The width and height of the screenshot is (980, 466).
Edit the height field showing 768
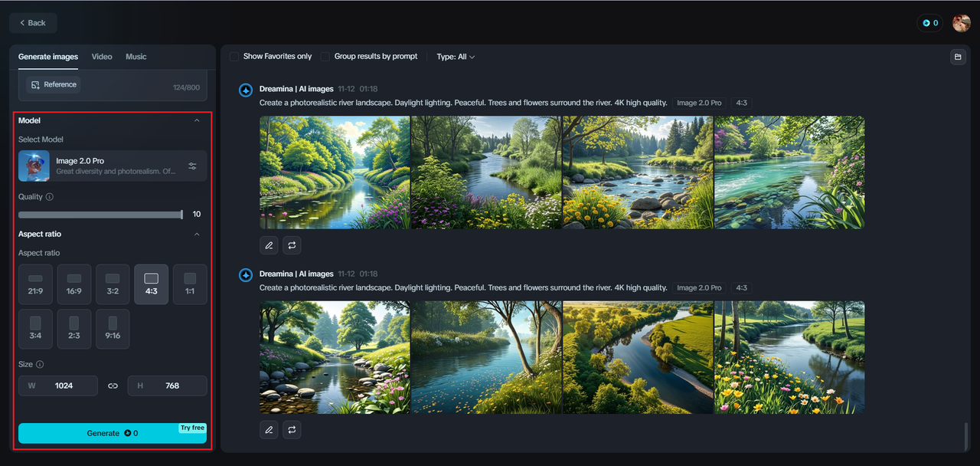click(x=167, y=386)
